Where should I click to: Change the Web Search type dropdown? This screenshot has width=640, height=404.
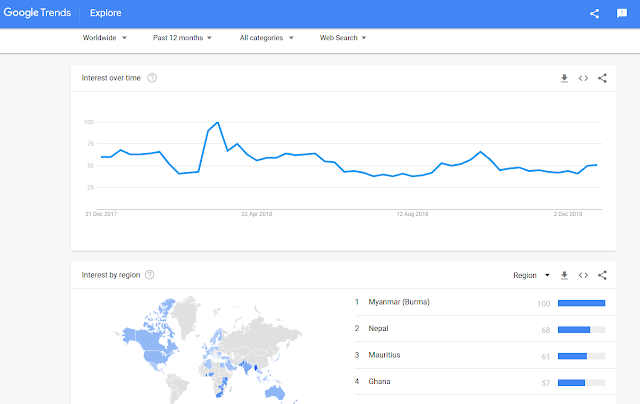[x=342, y=38]
